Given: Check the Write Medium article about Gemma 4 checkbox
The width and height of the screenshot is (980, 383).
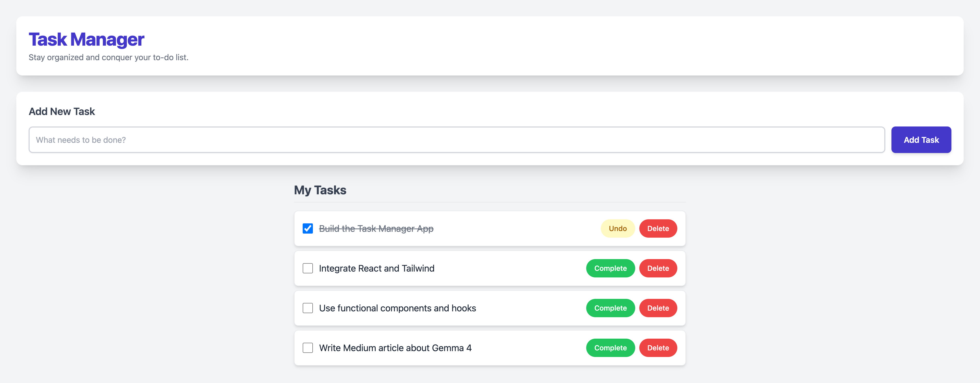Looking at the screenshot, I should (307, 348).
